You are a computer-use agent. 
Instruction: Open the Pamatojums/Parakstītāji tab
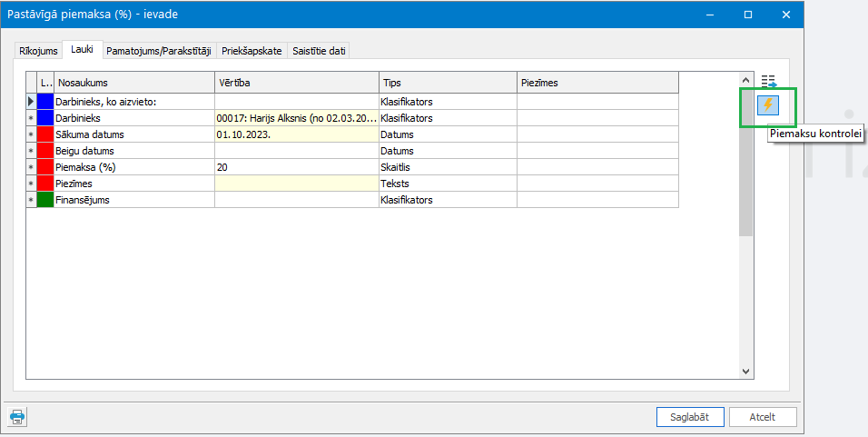(x=159, y=51)
